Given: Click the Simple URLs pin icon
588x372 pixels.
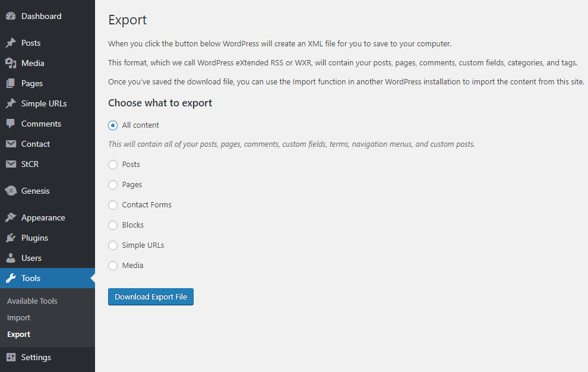Looking at the screenshot, I should [11, 103].
